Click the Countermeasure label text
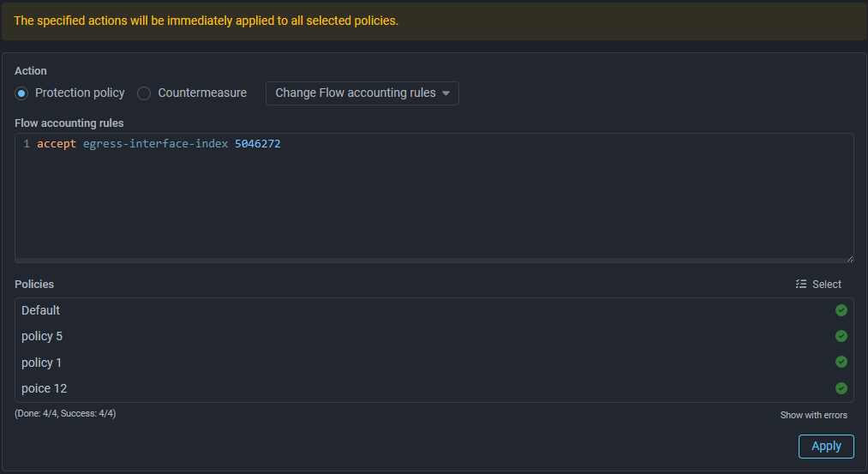Viewport: 868px width, 474px height. pos(202,93)
